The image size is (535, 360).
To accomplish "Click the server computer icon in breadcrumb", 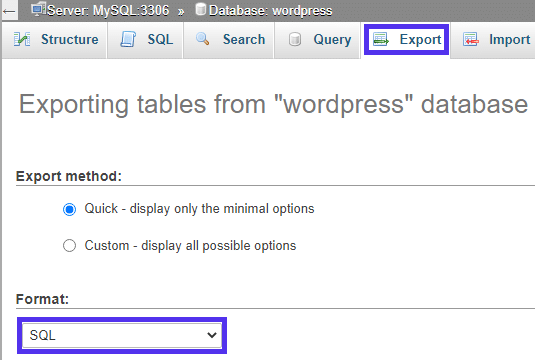I will click(x=38, y=9).
